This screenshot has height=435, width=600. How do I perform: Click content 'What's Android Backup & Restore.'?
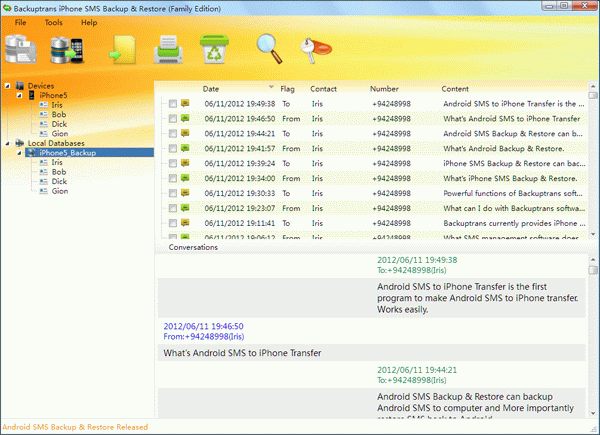(504, 148)
